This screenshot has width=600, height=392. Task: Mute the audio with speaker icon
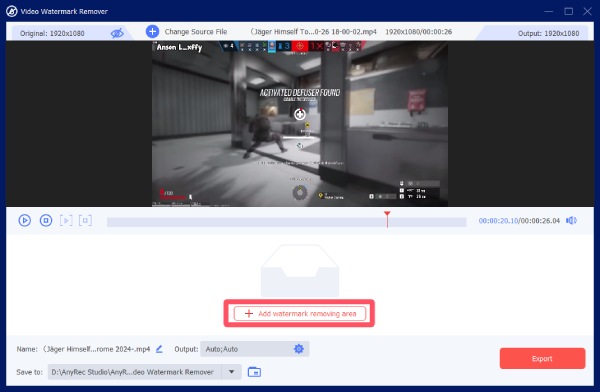(571, 220)
